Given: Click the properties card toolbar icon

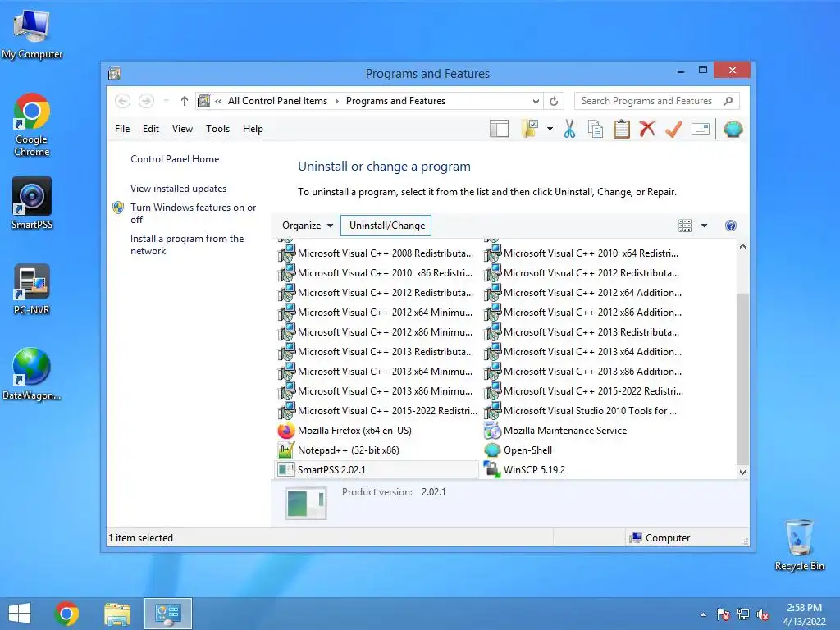Looking at the screenshot, I should tap(701, 129).
